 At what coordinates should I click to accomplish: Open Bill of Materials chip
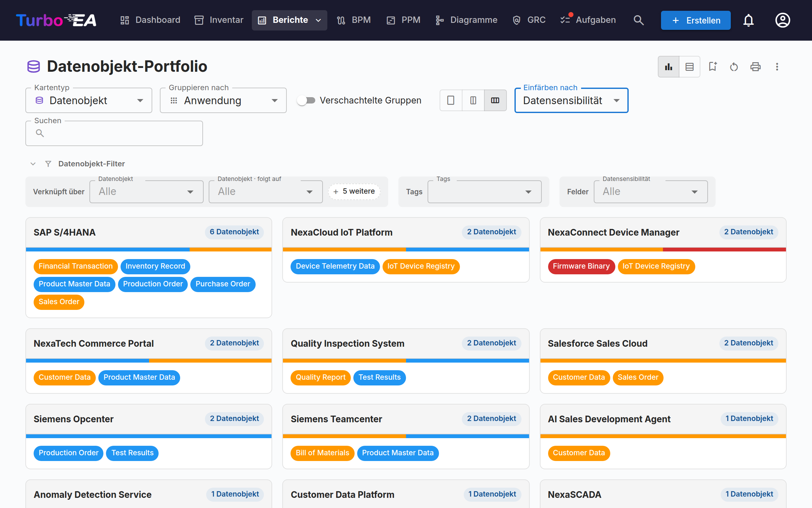coord(322,453)
